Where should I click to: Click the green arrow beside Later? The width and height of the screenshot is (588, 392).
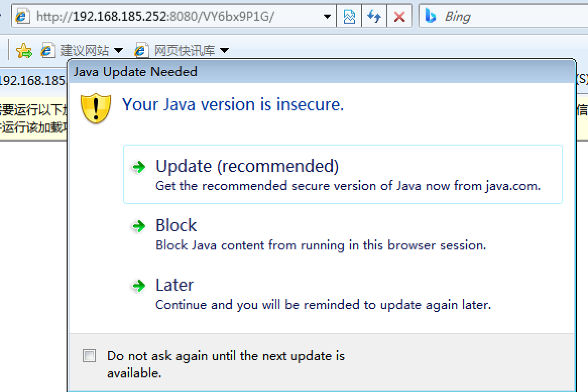(x=138, y=286)
